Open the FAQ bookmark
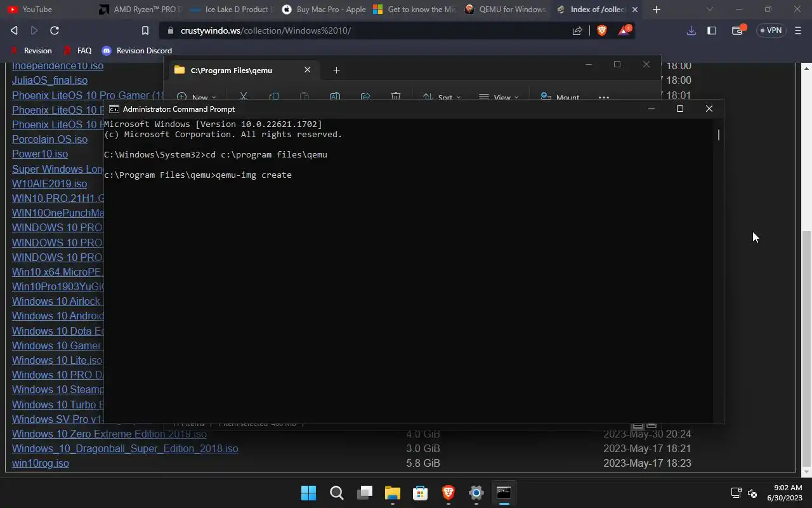The width and height of the screenshot is (812, 508). tap(78, 50)
